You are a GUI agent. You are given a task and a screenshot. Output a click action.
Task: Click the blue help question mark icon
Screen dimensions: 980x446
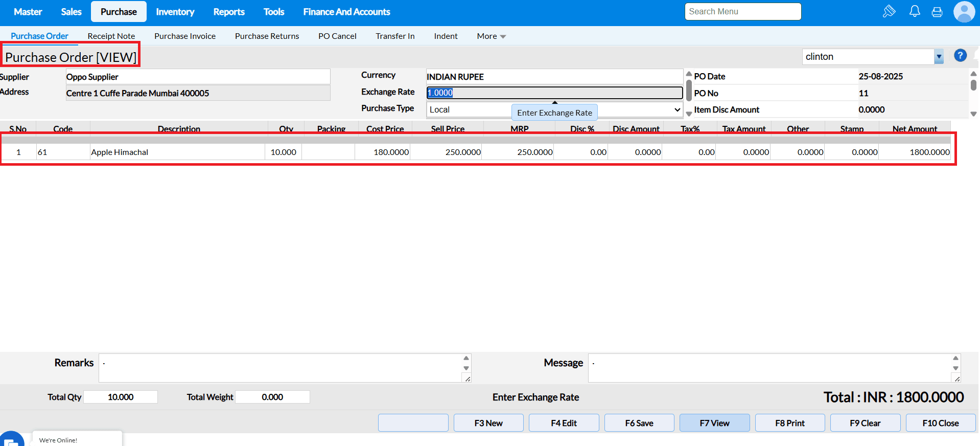960,56
